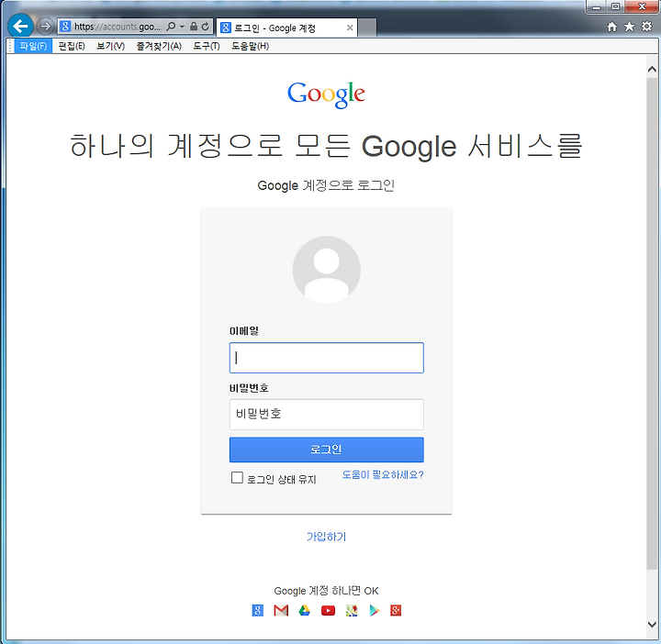Open the 도움말(H) menu
661x644 pixels.
250,46
